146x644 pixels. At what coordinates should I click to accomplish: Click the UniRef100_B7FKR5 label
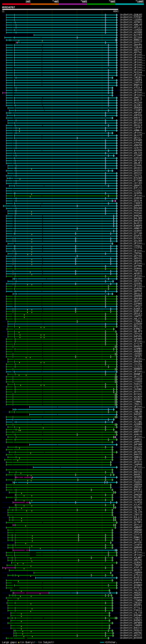(131, 140)
